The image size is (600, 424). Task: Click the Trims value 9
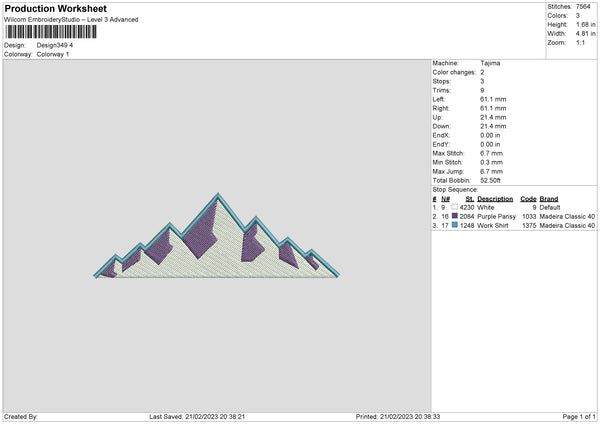(x=482, y=90)
